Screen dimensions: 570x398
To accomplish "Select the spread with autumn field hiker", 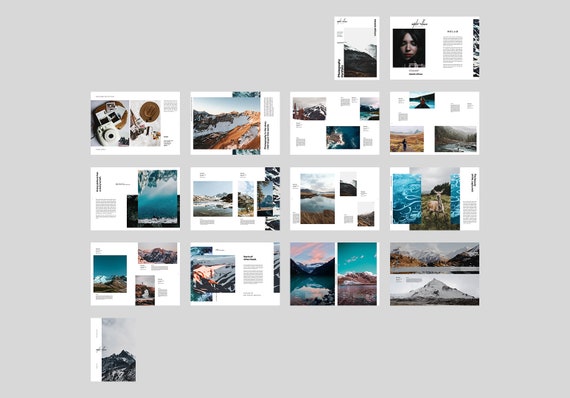I will [434, 123].
